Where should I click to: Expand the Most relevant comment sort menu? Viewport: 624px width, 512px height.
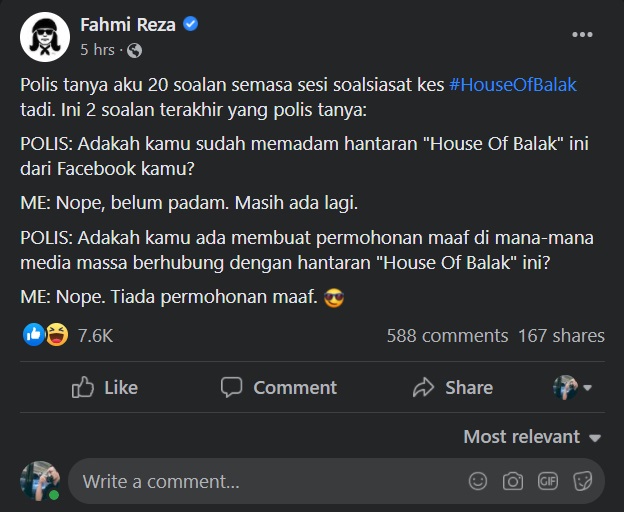[x=532, y=437]
